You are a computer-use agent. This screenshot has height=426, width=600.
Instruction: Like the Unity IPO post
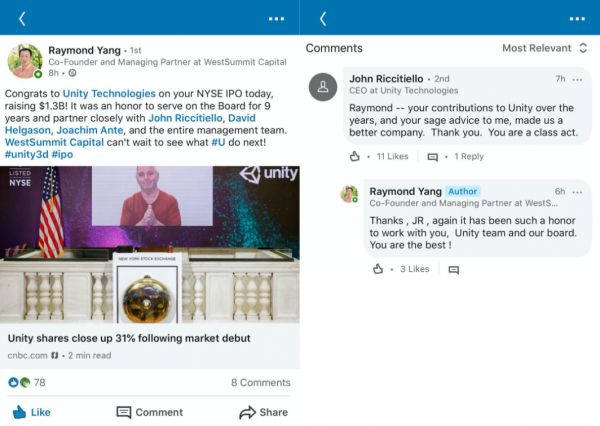31,411
